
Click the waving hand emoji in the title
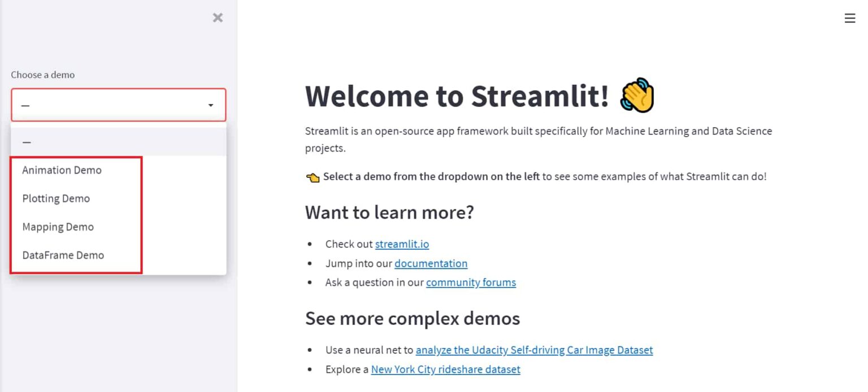[x=638, y=96]
